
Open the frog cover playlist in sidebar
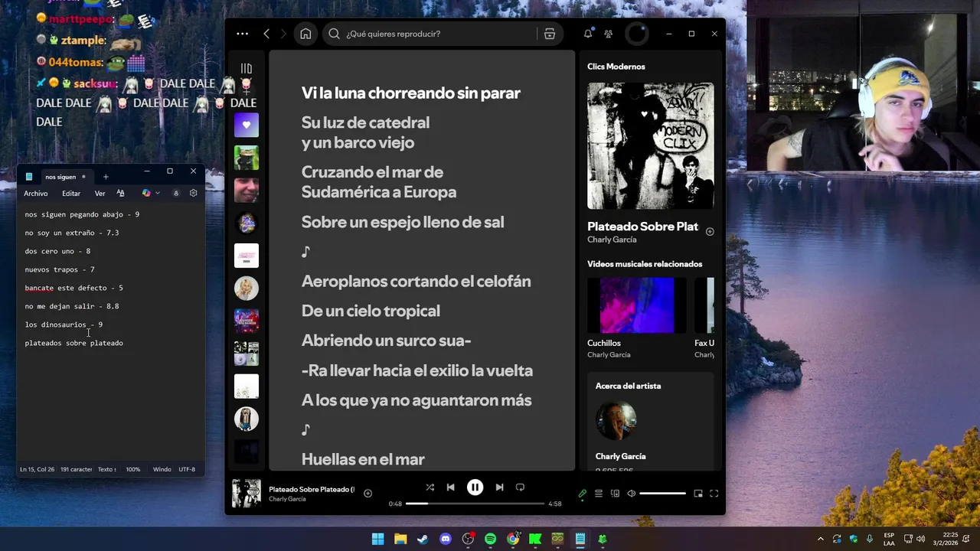[247, 158]
